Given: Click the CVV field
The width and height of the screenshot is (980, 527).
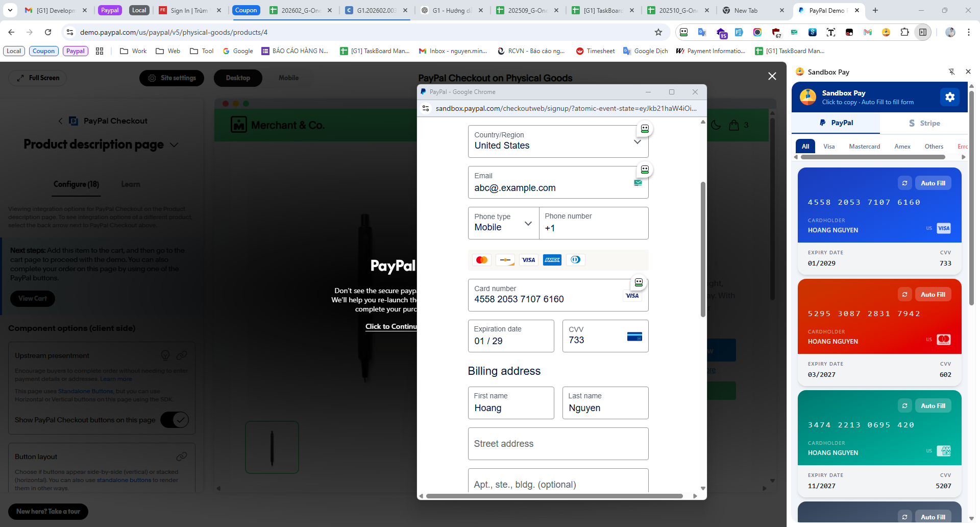Looking at the screenshot, I should point(605,336).
